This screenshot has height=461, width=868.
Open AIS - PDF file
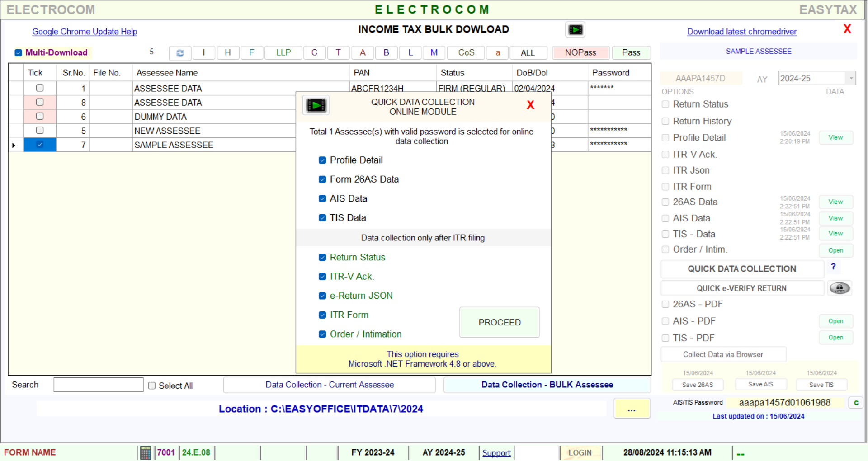tap(836, 321)
